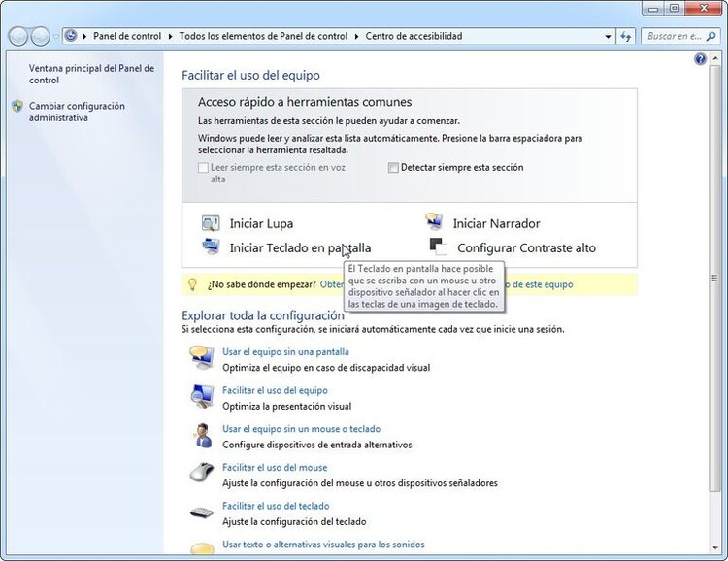Screen dimensions: 728x561
Task: Click the shield icon next to Cambiar configuración administrativa
Action: tap(17, 106)
